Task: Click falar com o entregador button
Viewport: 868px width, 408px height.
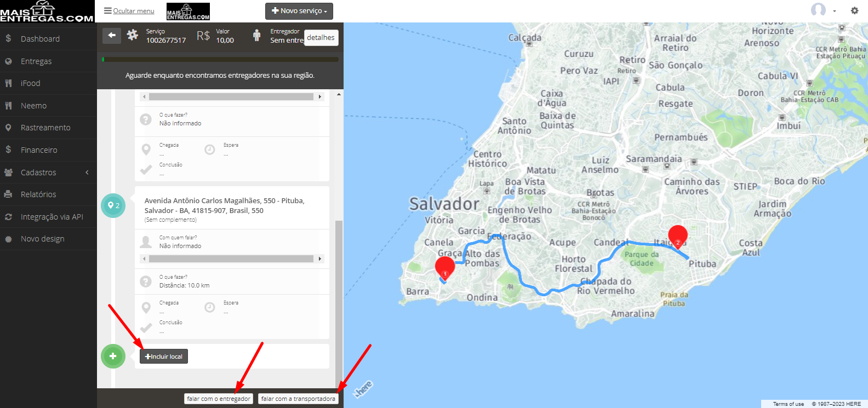Action: click(x=219, y=399)
